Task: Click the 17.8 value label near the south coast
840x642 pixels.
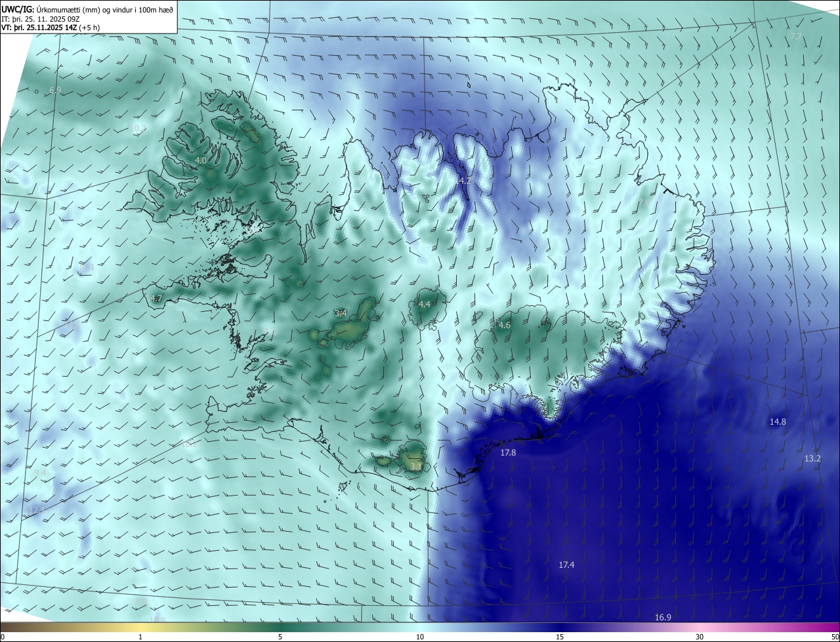Action: click(x=508, y=453)
